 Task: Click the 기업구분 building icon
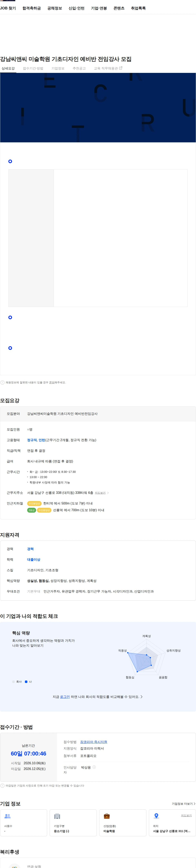57,816
